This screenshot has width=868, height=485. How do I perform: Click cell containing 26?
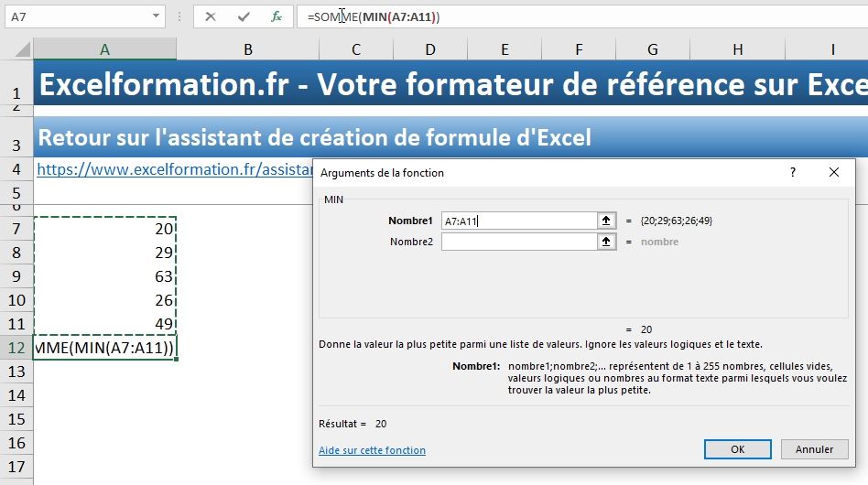pos(104,300)
